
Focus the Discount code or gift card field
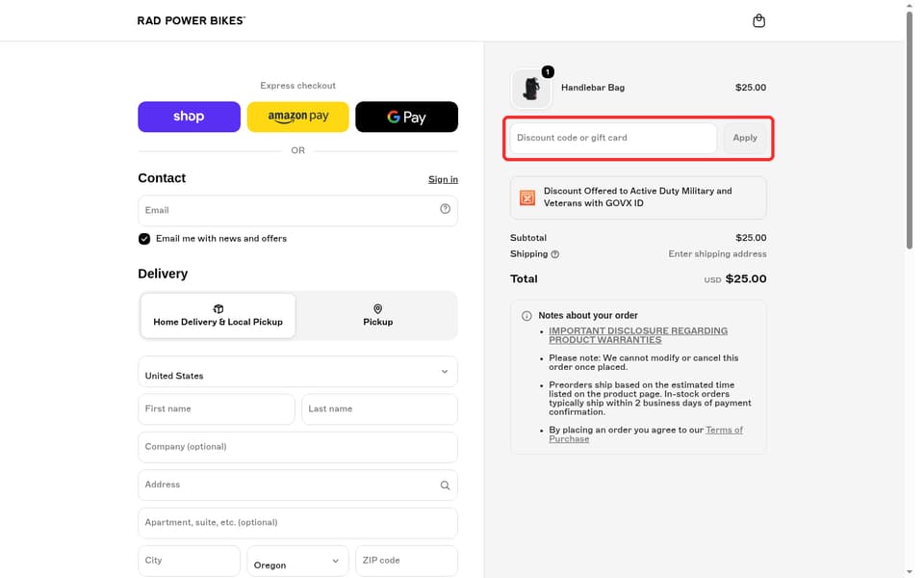tap(613, 138)
